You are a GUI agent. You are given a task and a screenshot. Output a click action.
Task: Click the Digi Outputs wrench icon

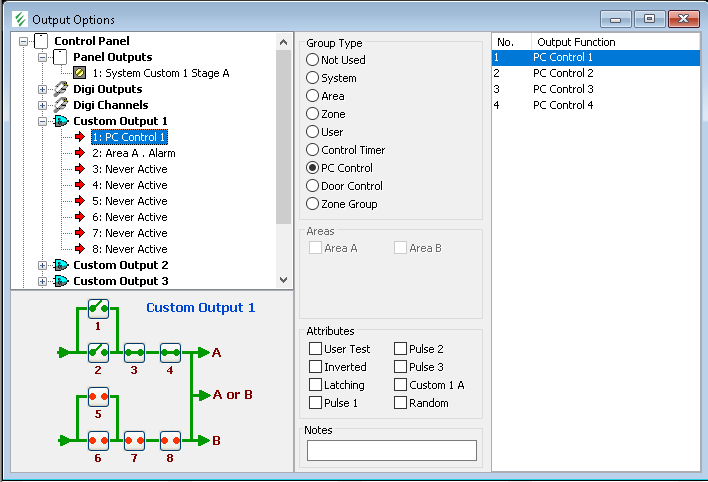[x=60, y=90]
